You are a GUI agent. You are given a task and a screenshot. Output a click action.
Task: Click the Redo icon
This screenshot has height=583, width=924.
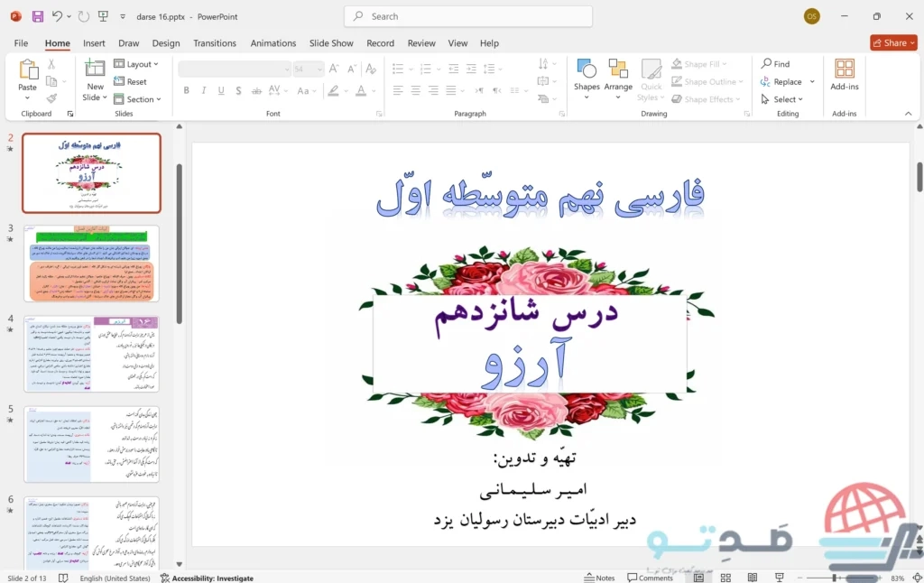tap(84, 16)
